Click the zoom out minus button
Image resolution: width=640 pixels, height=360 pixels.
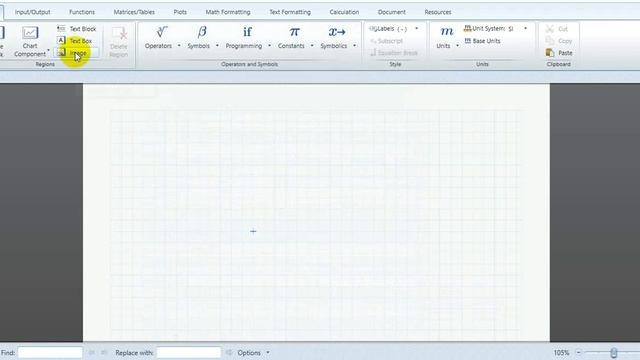(x=578, y=353)
